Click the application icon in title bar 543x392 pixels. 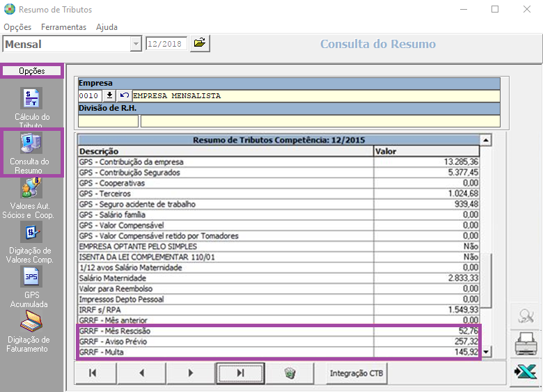[x=10, y=9]
